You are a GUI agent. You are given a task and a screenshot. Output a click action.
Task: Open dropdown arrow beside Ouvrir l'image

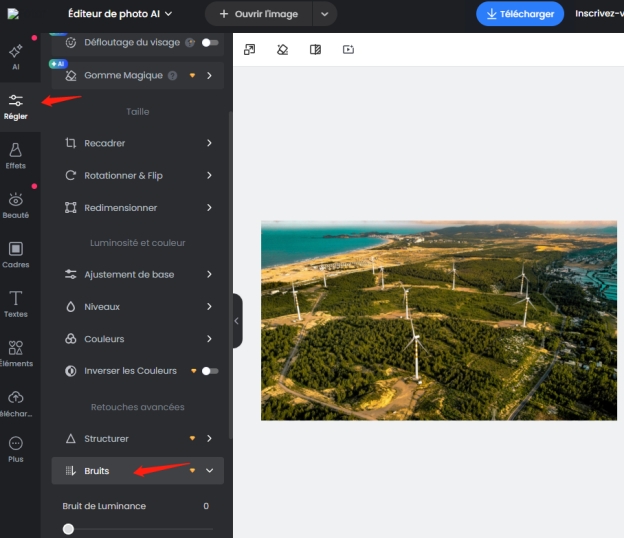point(324,14)
